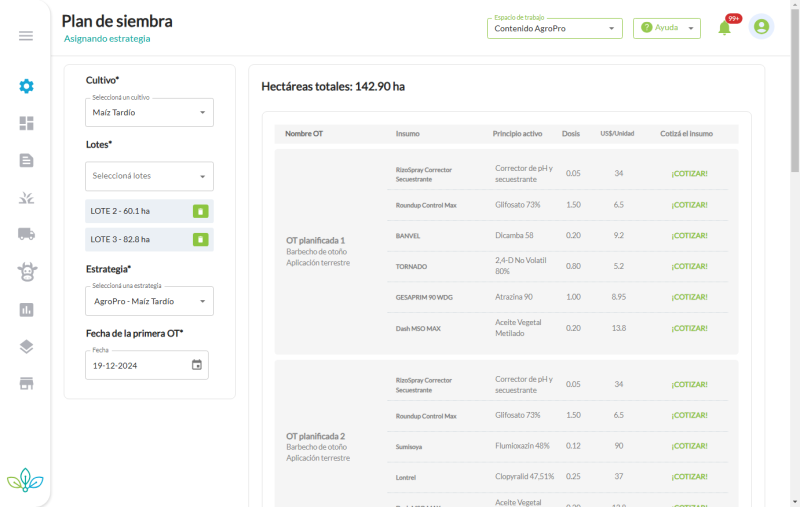Click the LOTE 2 - 60.1 ha label

(x=120, y=211)
